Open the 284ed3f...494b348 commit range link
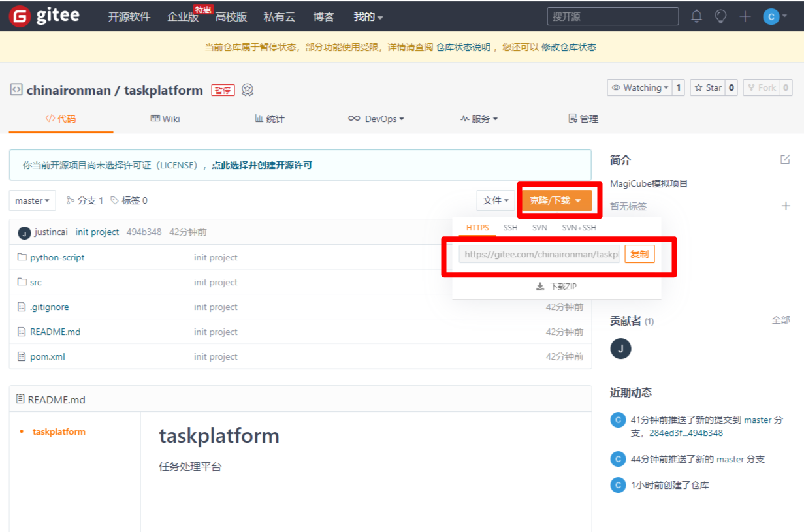 click(686, 433)
